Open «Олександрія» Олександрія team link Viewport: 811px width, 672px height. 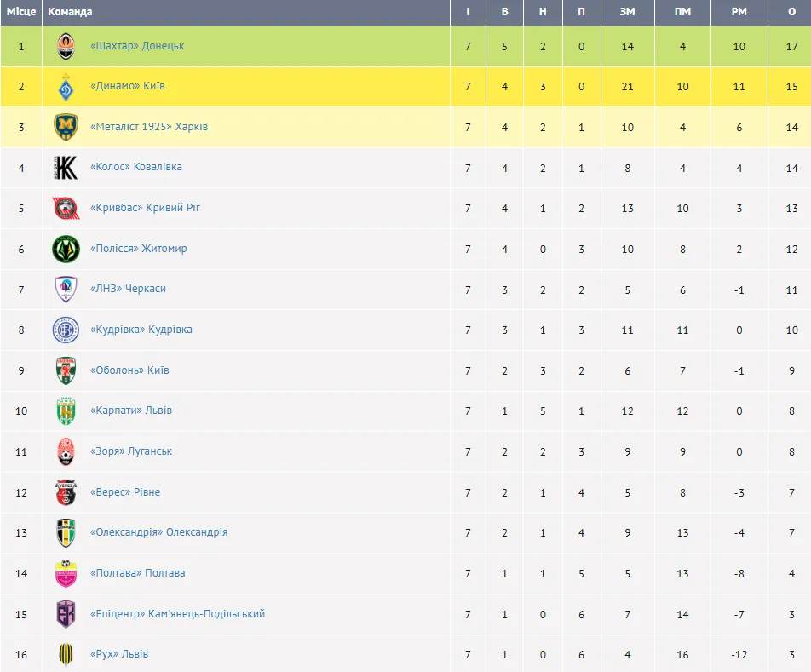tap(158, 532)
